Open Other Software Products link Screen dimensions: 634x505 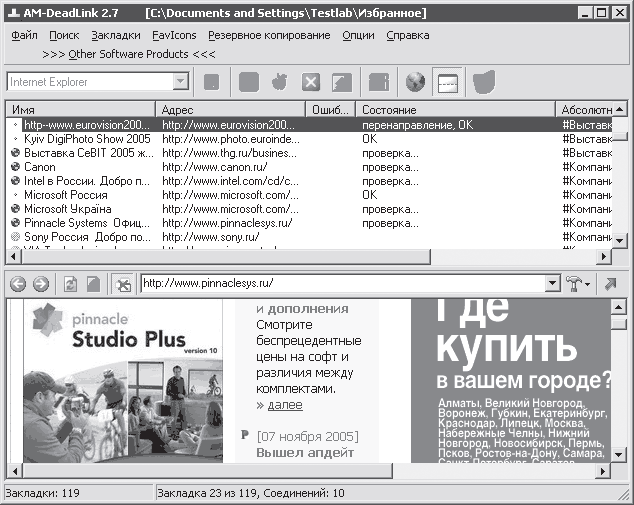[x=129, y=54]
